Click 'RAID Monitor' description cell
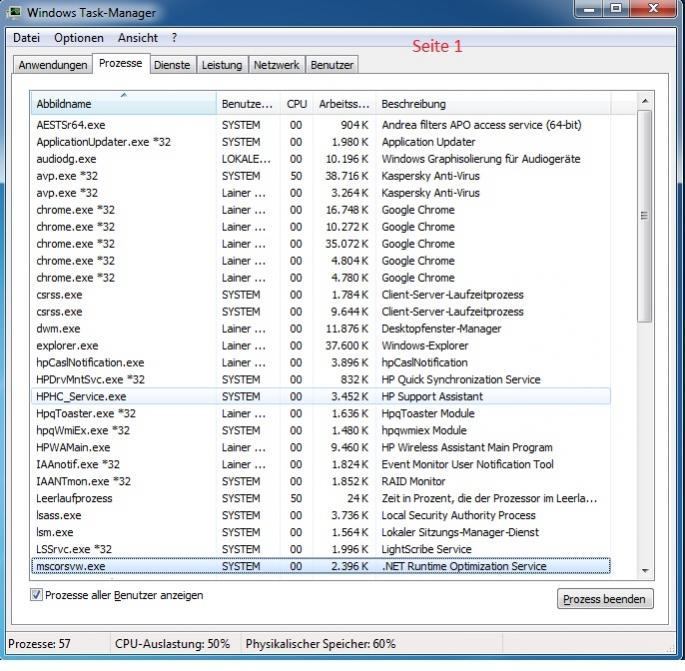 tap(413, 481)
